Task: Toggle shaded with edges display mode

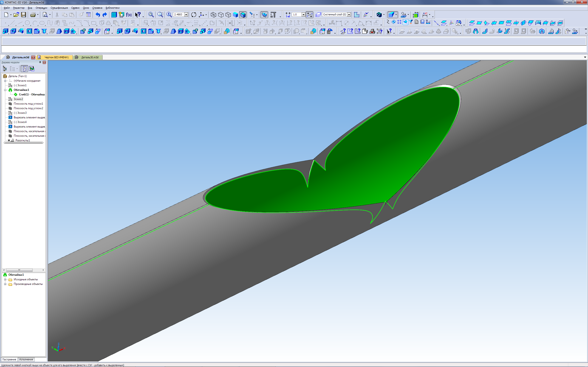Action: coord(243,15)
